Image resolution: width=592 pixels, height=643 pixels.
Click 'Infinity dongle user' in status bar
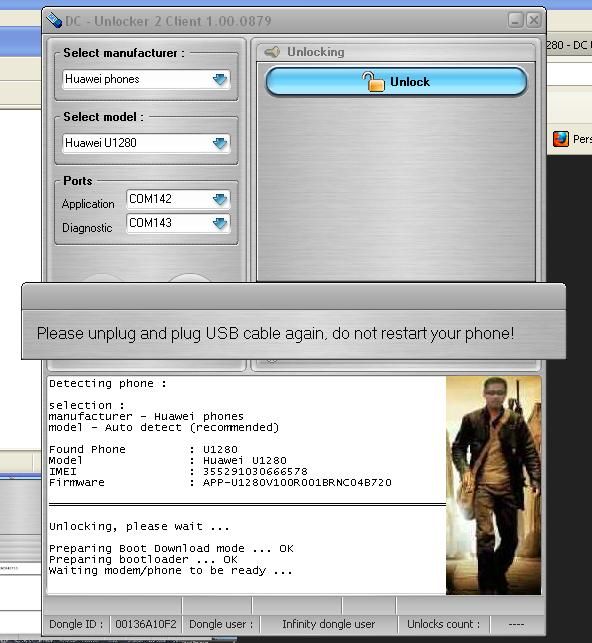(x=328, y=624)
